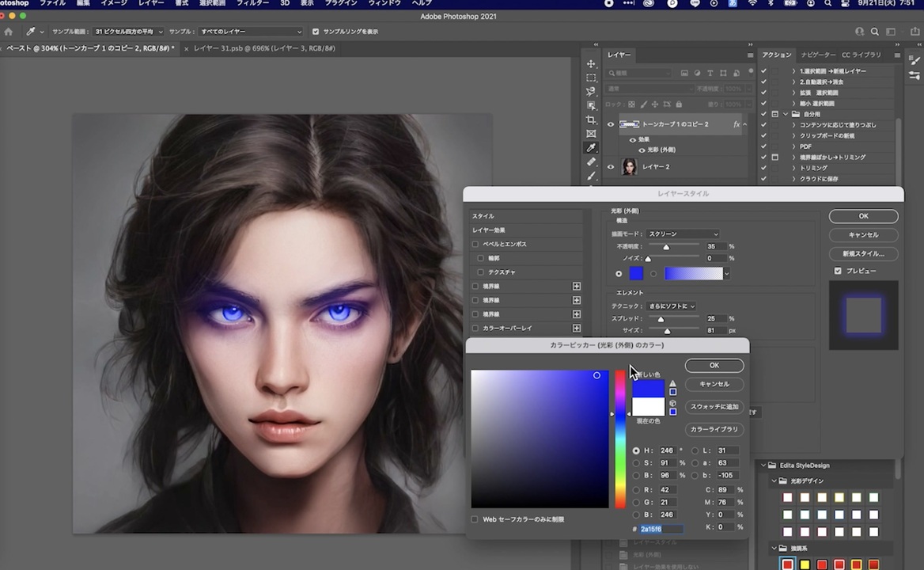The height and width of the screenshot is (570, 924).
Task: Collapse the 自分用 action folder
Action: click(x=786, y=114)
